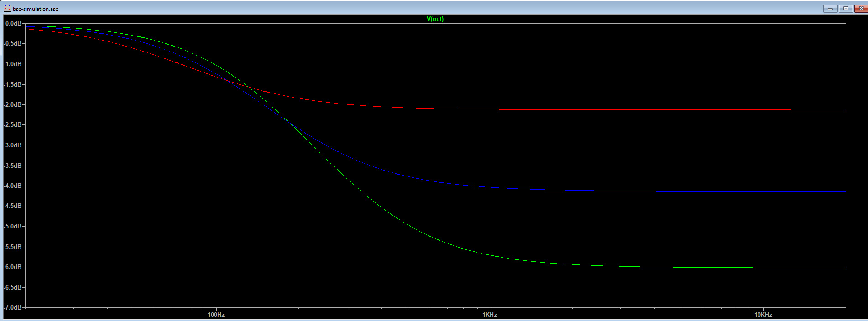Click the 100Hz frequency axis label
868x321 pixels.
click(216, 315)
